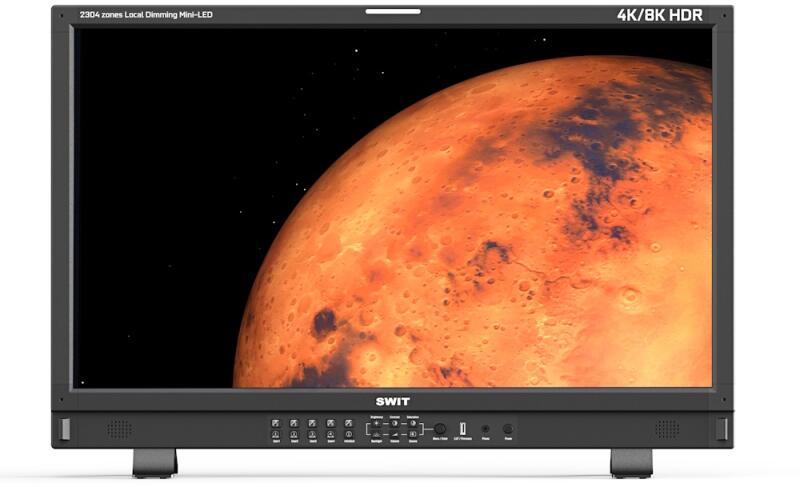Click the SWIT logo on the bezel

tap(393, 401)
